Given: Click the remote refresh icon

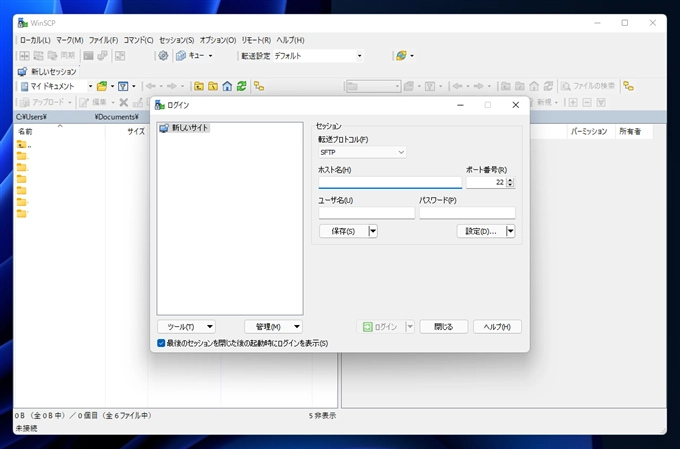Looking at the screenshot, I should pyautogui.click(x=549, y=86).
